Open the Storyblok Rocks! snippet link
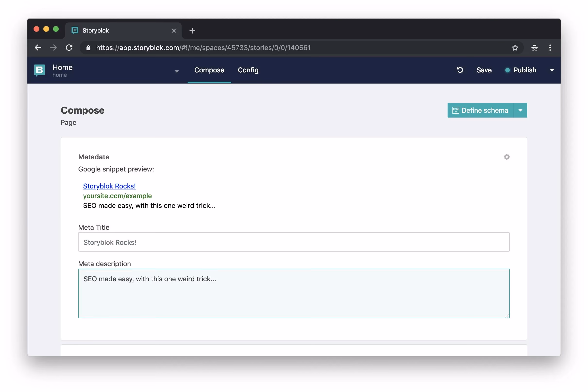 tap(109, 186)
